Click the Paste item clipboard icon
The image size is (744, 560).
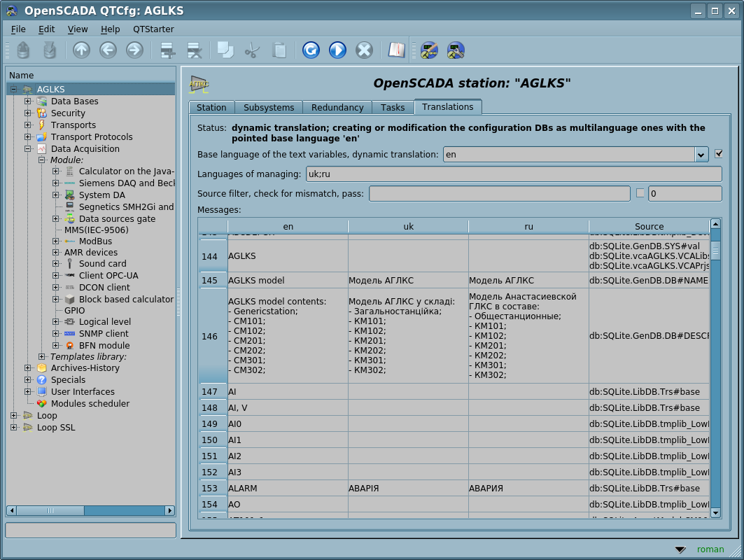[279, 50]
